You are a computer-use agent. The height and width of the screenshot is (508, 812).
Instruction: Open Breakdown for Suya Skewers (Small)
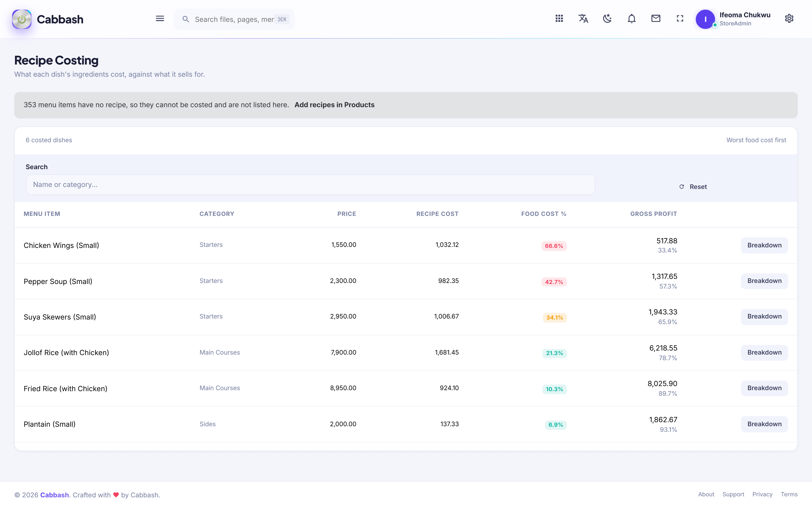coord(764,316)
